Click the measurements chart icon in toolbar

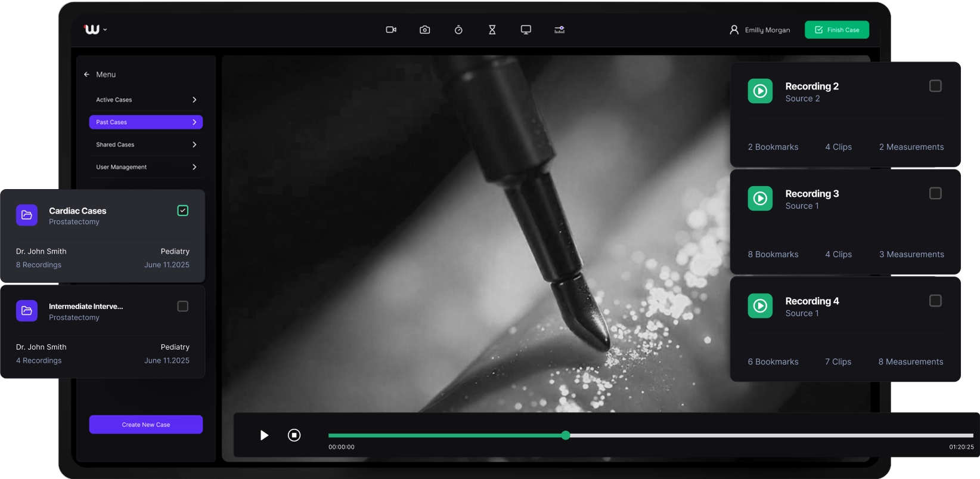click(x=559, y=30)
